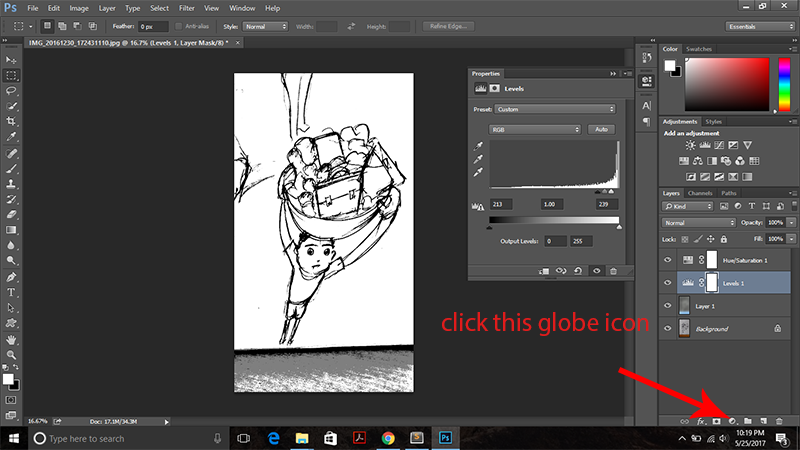Select the Spot Healing Brush tool
The height and width of the screenshot is (450, 800).
[11, 154]
